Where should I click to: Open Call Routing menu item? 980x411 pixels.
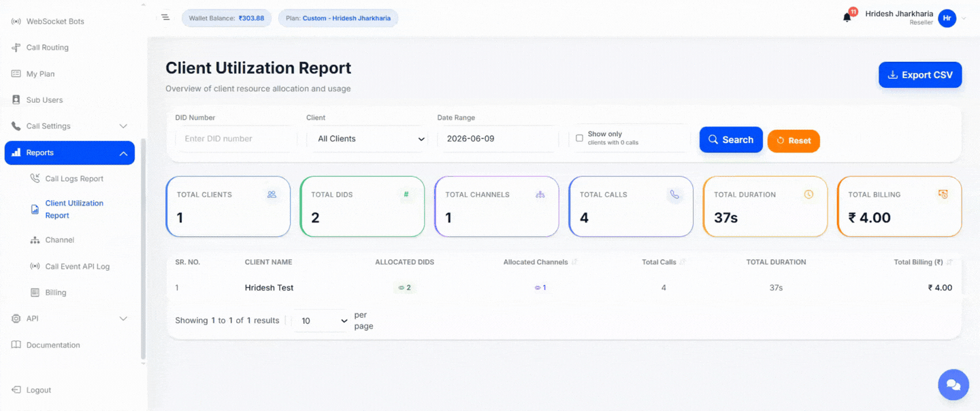[47, 48]
